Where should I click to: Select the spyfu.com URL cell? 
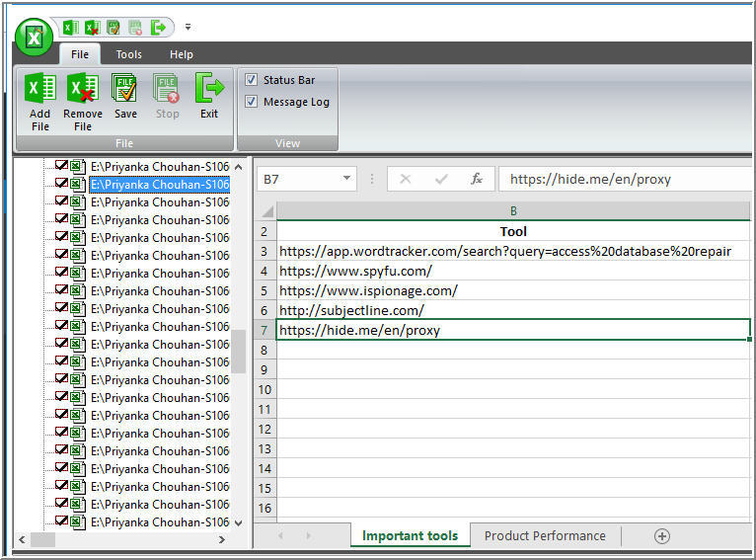[x=513, y=271]
